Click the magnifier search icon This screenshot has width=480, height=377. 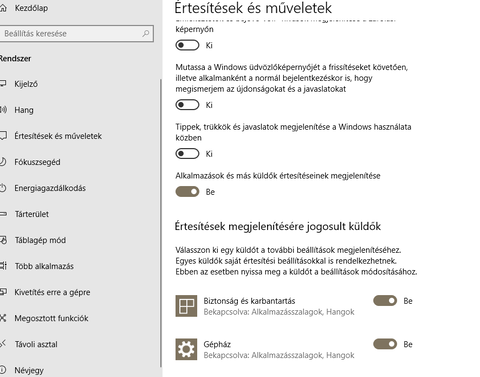pos(146,33)
